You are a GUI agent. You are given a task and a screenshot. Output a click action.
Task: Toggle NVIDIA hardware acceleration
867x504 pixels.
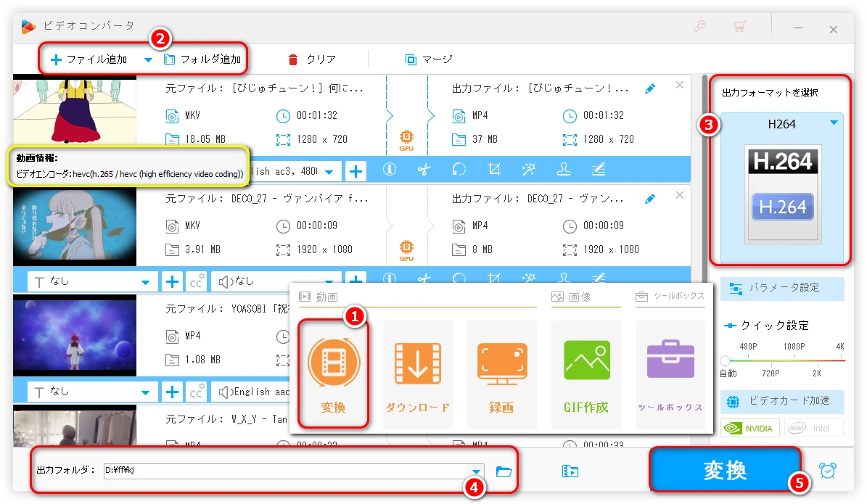point(750,428)
